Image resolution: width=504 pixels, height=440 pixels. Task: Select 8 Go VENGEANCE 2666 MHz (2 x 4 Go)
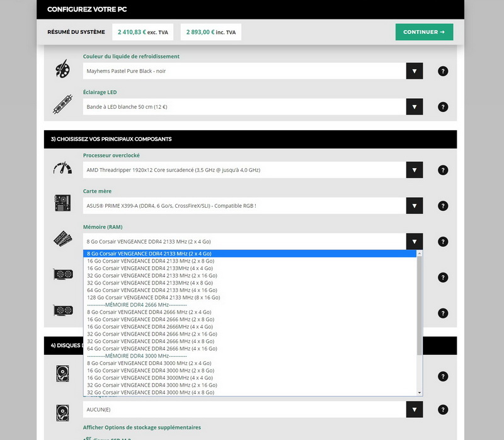(249, 312)
